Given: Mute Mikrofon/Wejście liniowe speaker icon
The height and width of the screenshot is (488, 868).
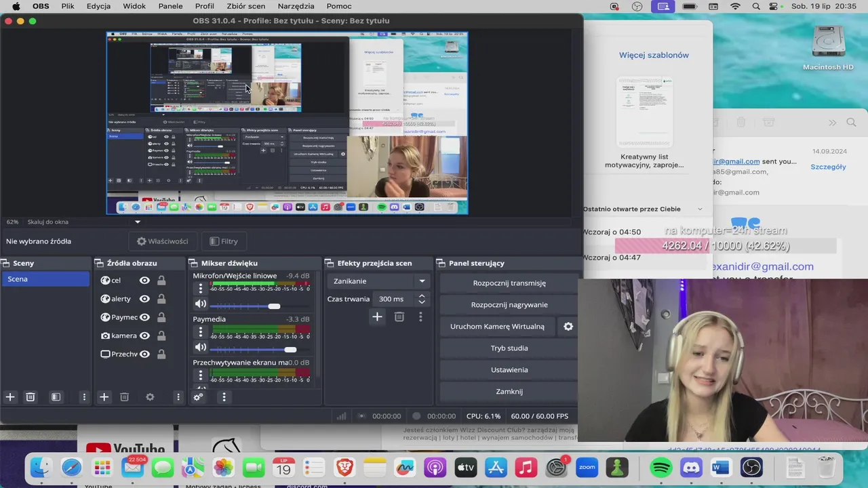Looking at the screenshot, I should pyautogui.click(x=201, y=304).
